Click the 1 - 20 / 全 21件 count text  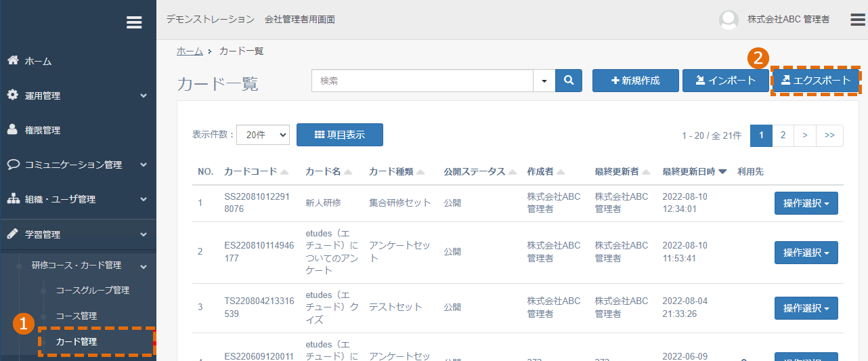tap(712, 135)
